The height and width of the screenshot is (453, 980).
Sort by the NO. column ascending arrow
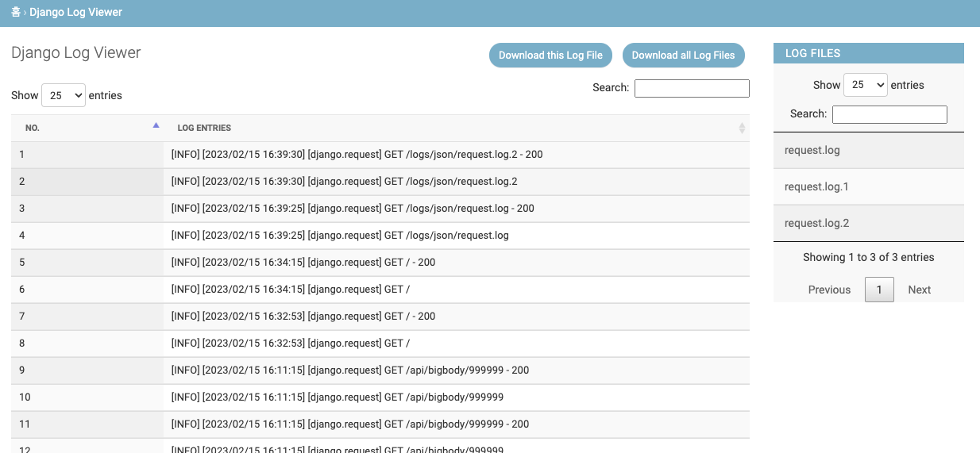coord(156,125)
